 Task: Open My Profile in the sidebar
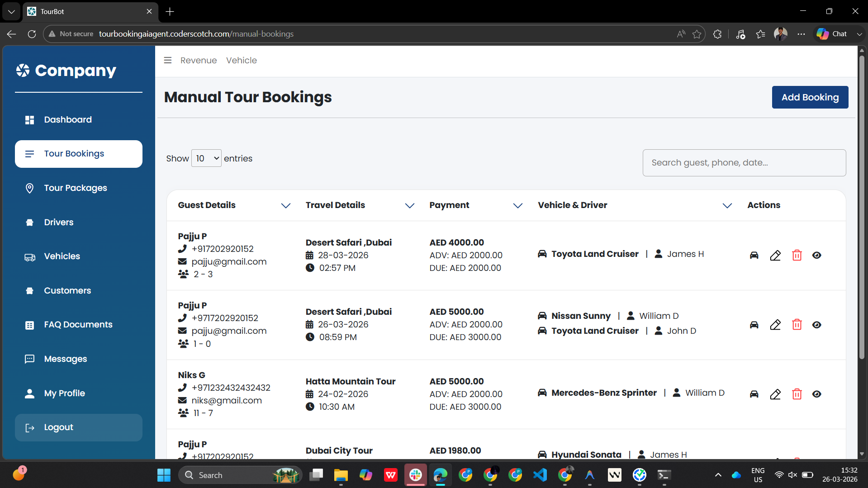click(79, 393)
